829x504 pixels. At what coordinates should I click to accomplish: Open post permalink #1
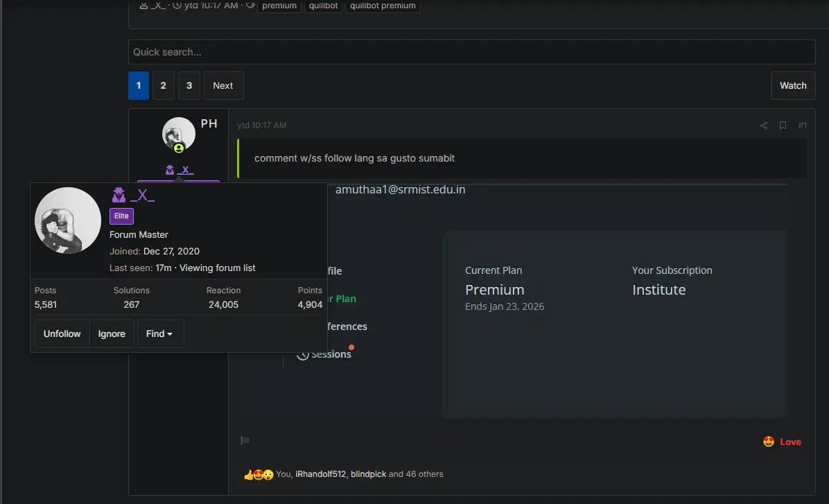(x=802, y=125)
